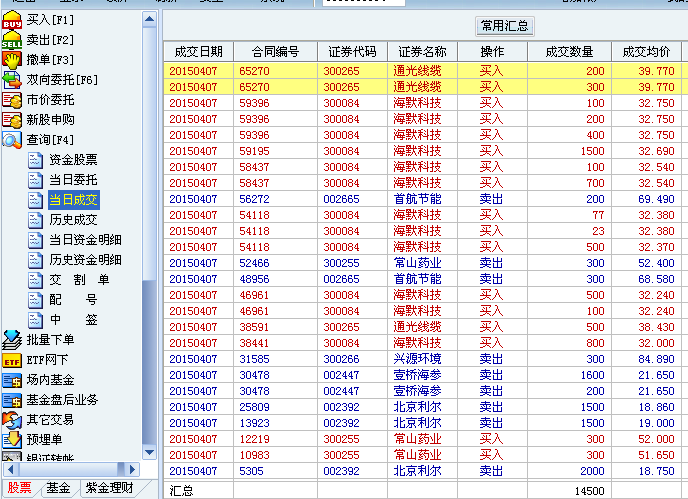Screen dimensions: 688x499
Task: Switch to the 股票 tab
Action: [20, 488]
